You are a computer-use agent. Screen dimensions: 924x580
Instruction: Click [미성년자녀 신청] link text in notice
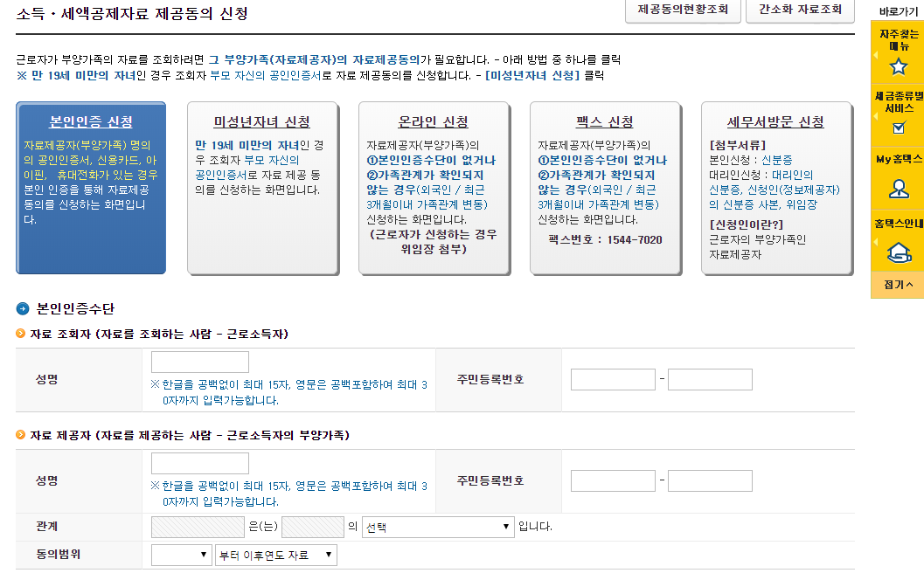click(531, 75)
